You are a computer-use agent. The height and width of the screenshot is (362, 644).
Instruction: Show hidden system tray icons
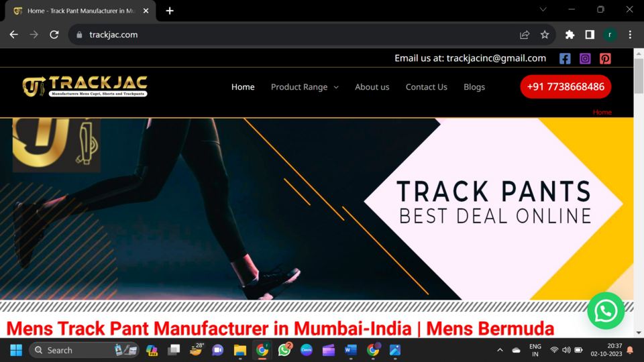(x=500, y=350)
